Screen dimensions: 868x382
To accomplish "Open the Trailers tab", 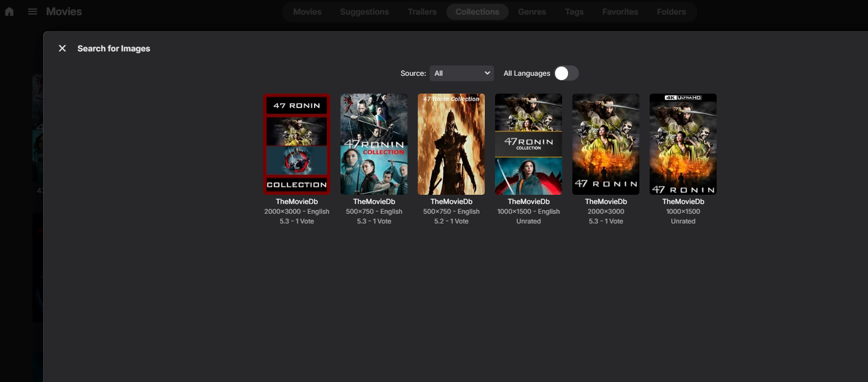I will 422,12.
